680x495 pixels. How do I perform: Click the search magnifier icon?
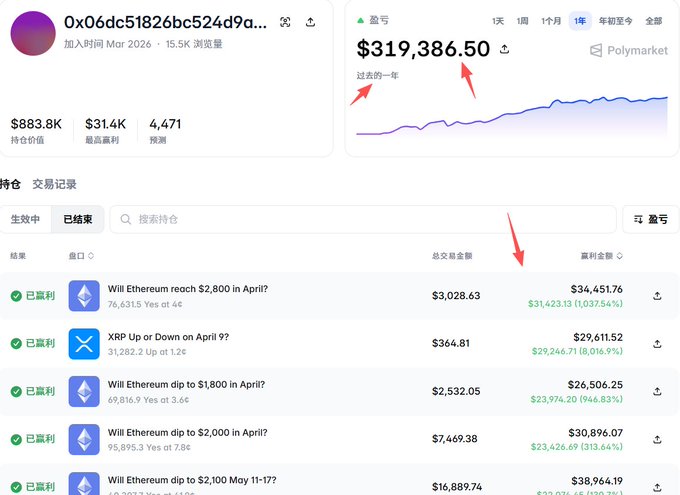pos(126,219)
